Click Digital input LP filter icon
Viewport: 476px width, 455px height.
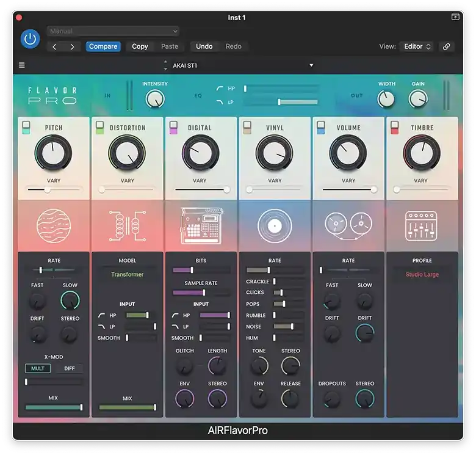pos(175,327)
